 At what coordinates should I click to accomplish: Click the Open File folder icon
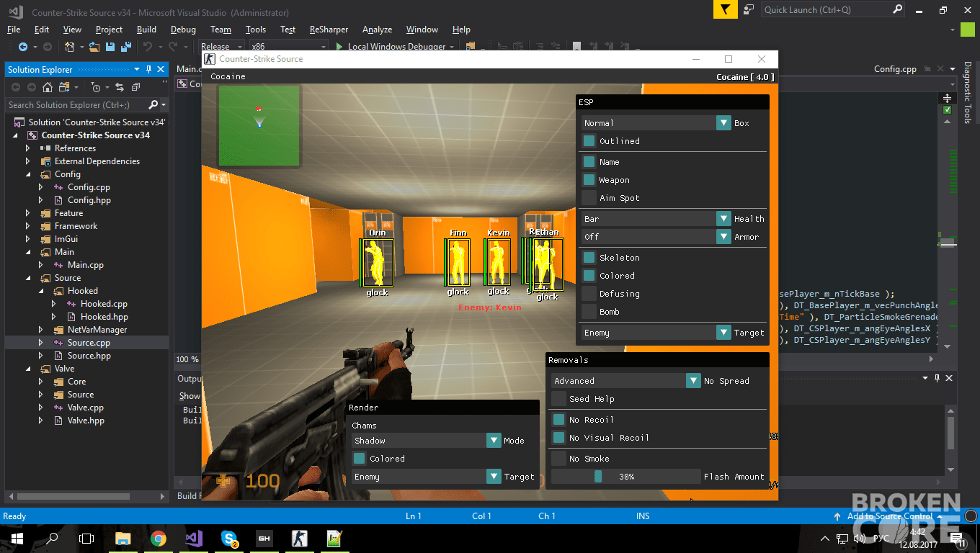95,47
